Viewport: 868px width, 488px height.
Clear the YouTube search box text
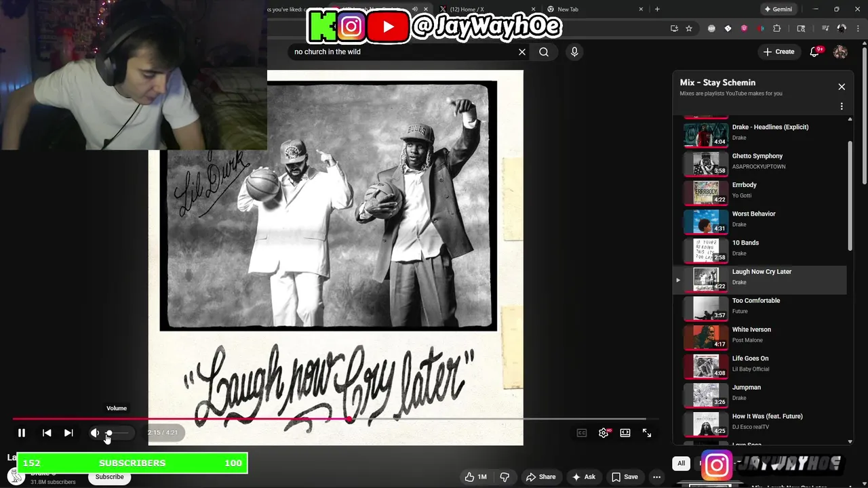click(522, 52)
